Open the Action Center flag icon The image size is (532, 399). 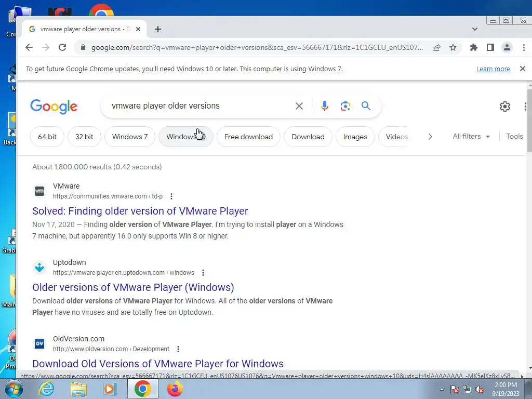tap(454, 390)
